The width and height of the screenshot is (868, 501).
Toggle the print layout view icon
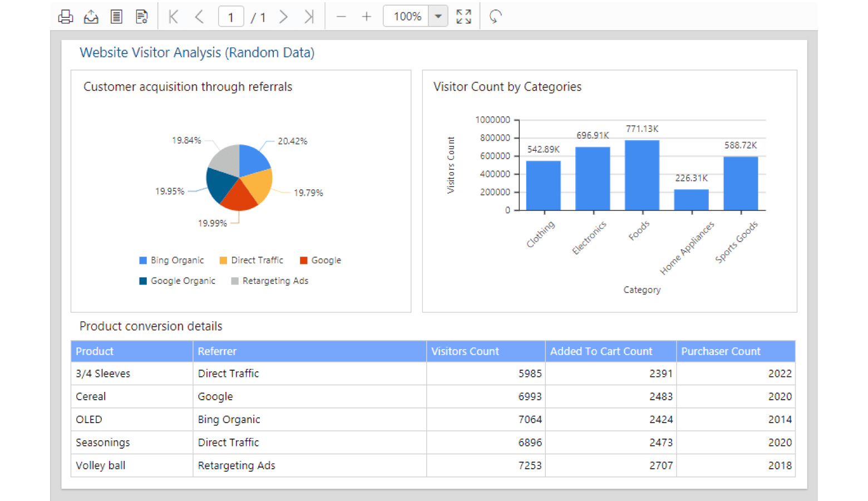(x=116, y=17)
